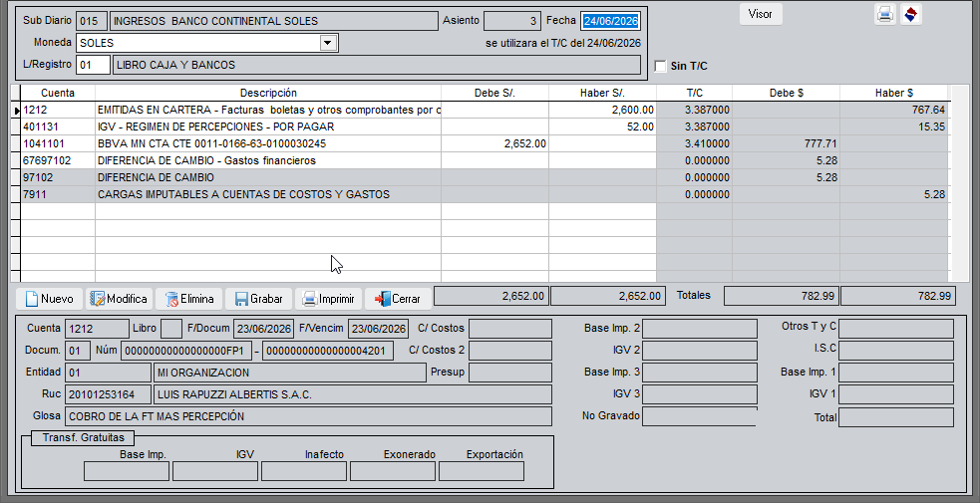Close the form with Cerrar button
This screenshot has width=980, height=503.
pyautogui.click(x=398, y=299)
